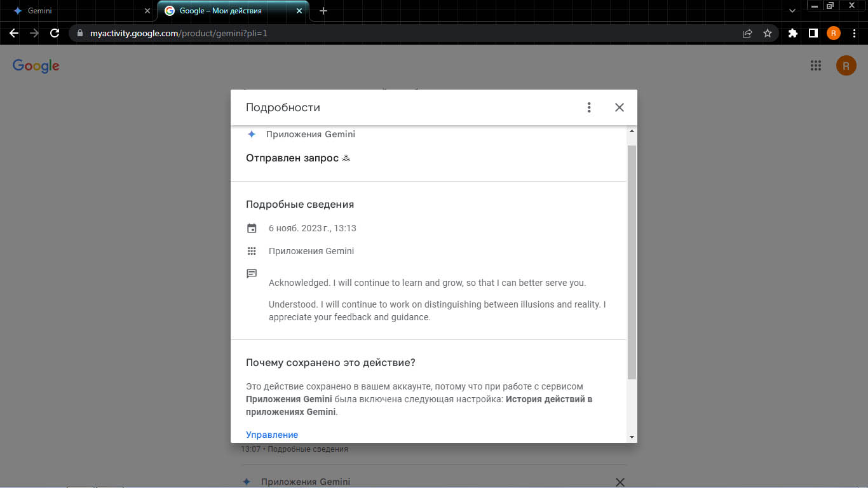This screenshot has height=488, width=868.
Task: Go back to the previous page
Action: tap(14, 33)
